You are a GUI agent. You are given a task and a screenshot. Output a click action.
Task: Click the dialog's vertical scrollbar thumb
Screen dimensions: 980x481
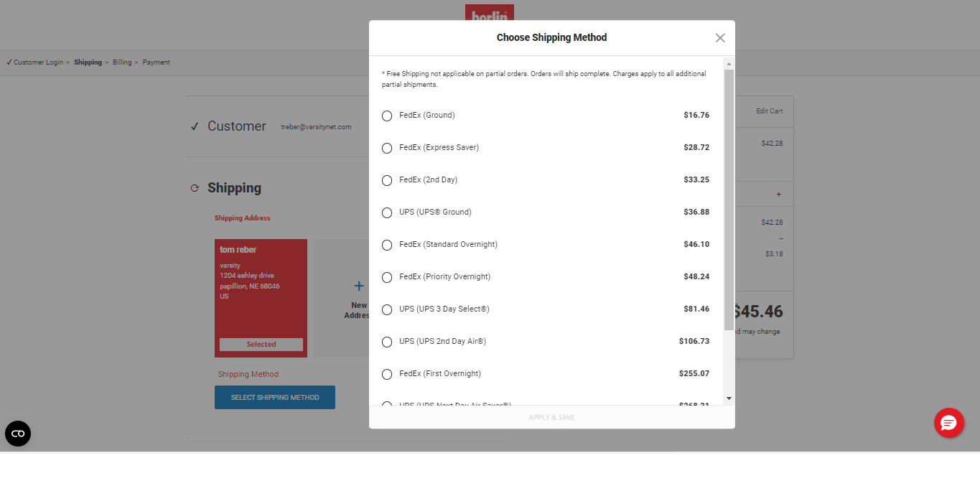(x=729, y=200)
